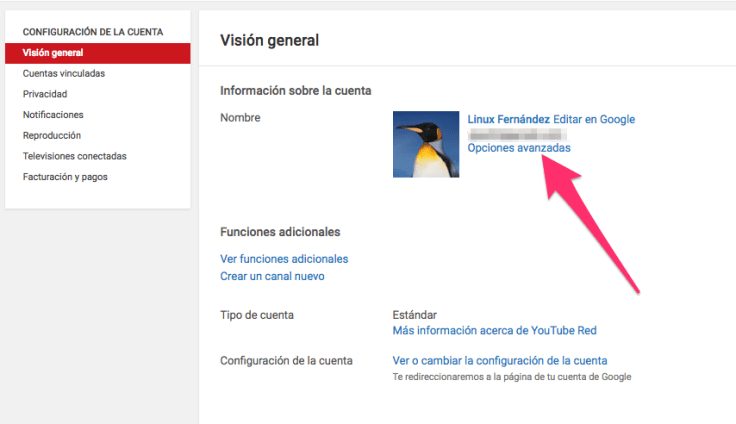Click the CONFIGURACIÓN DE LA CUENTA sidebar header

(93, 32)
